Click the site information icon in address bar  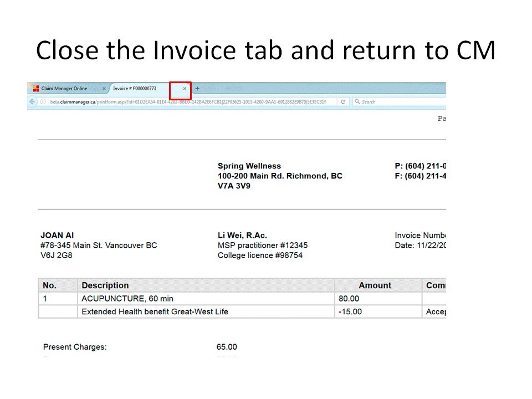click(x=43, y=102)
